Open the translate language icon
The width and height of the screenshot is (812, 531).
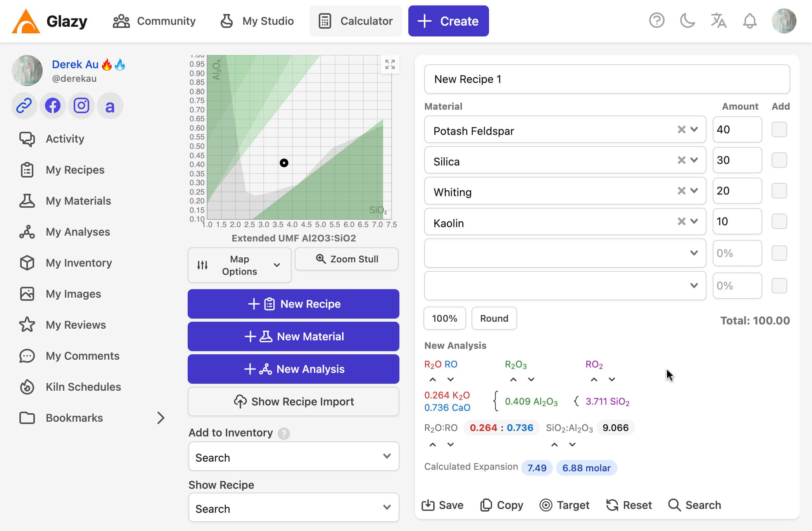[x=718, y=21]
